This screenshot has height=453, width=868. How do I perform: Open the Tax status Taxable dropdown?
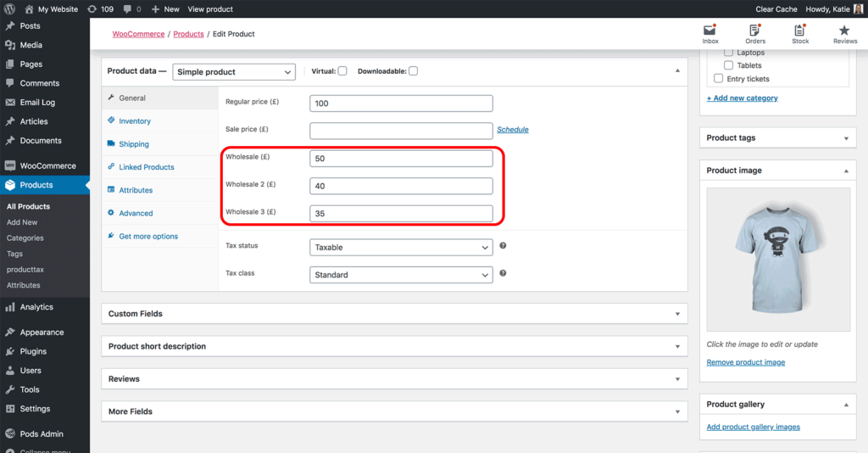(401, 248)
